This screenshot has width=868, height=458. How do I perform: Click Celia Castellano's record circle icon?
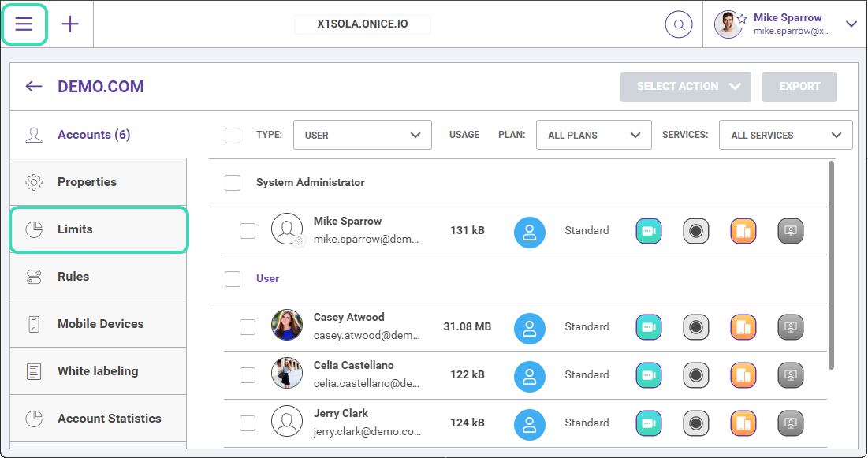(x=696, y=375)
